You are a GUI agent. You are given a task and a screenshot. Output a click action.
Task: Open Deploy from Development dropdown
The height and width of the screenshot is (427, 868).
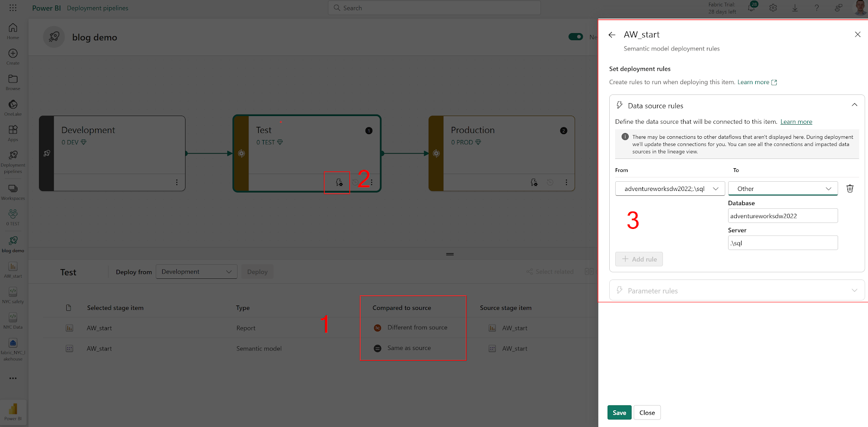pos(196,272)
